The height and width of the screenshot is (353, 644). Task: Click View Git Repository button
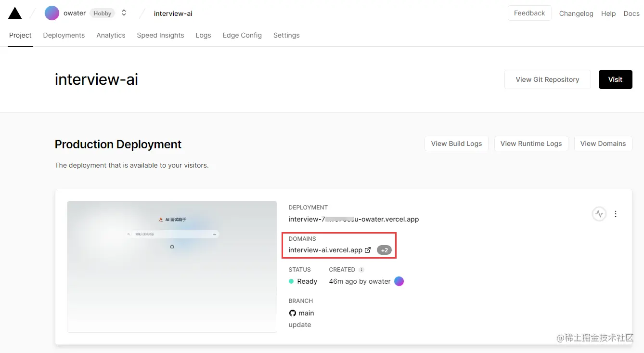(547, 79)
